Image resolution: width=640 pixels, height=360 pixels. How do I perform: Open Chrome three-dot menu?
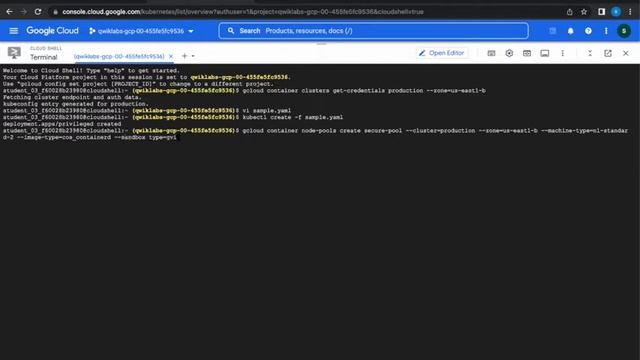click(x=631, y=12)
